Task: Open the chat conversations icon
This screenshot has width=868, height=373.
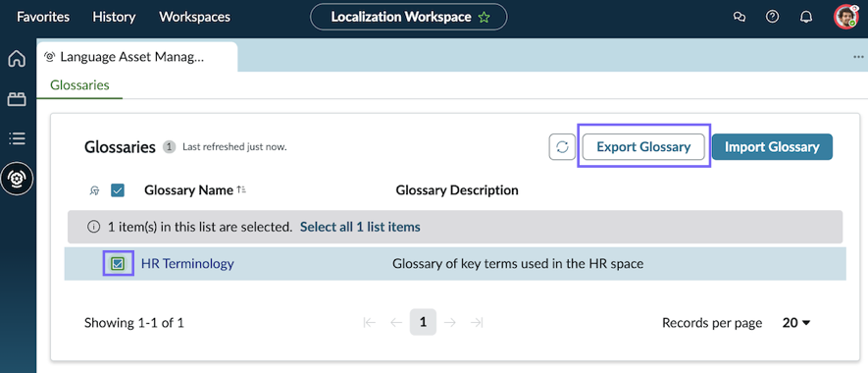Action: 739,18
